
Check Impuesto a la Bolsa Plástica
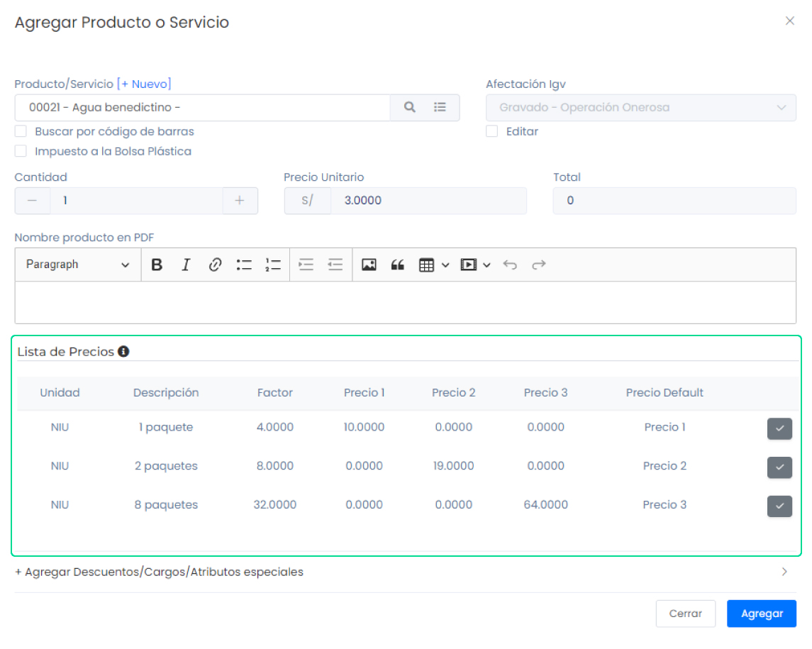coord(21,151)
